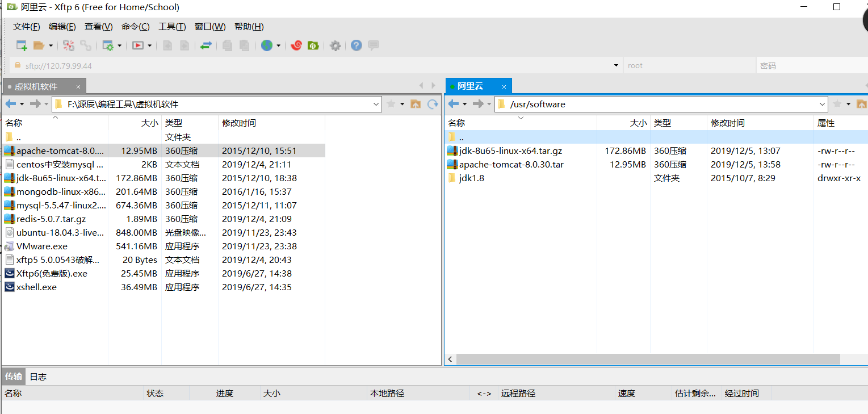Open local back-button history dropdown arrow

[x=22, y=104]
